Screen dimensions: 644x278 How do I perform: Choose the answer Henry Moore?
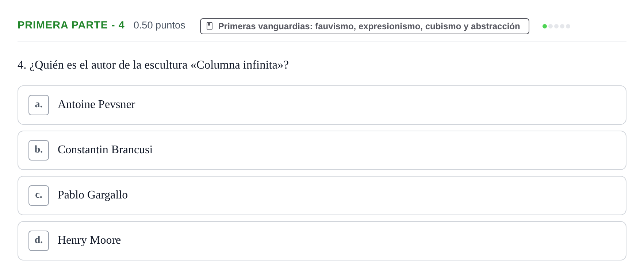tap(89, 240)
